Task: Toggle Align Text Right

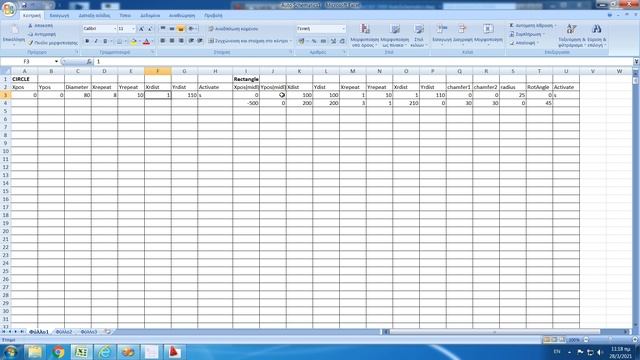Action: pyautogui.click(x=181, y=41)
